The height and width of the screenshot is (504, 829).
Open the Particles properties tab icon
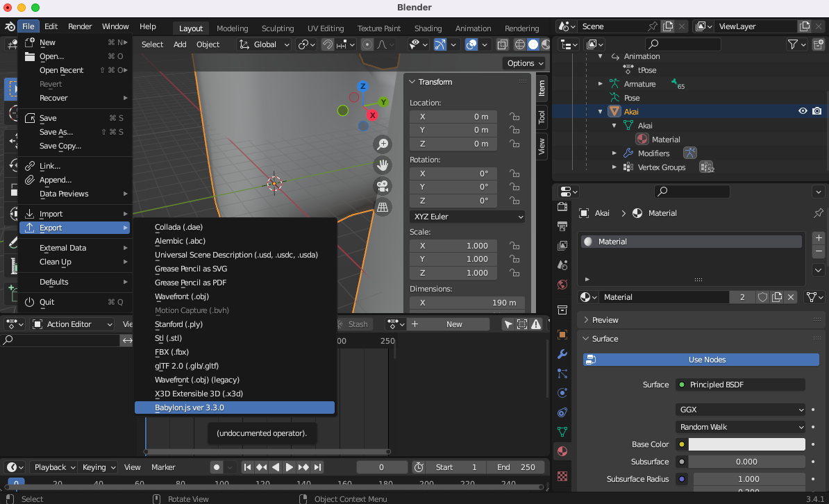pos(562,373)
